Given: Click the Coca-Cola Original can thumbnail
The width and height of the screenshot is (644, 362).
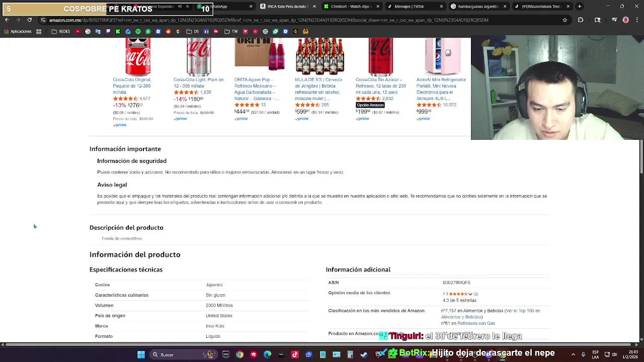Looking at the screenshot, I should click(x=138, y=56).
